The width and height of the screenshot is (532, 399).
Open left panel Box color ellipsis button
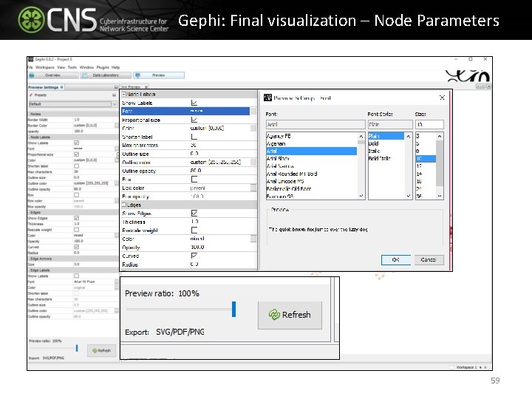coord(117,200)
